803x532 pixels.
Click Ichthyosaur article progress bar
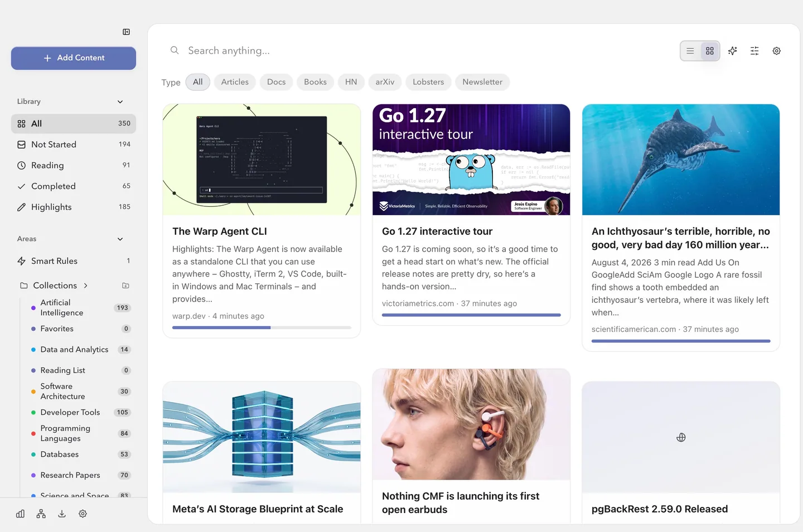point(681,341)
